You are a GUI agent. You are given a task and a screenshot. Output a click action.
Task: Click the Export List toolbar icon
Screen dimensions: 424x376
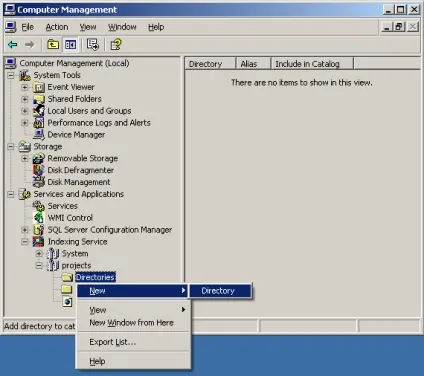[93, 44]
